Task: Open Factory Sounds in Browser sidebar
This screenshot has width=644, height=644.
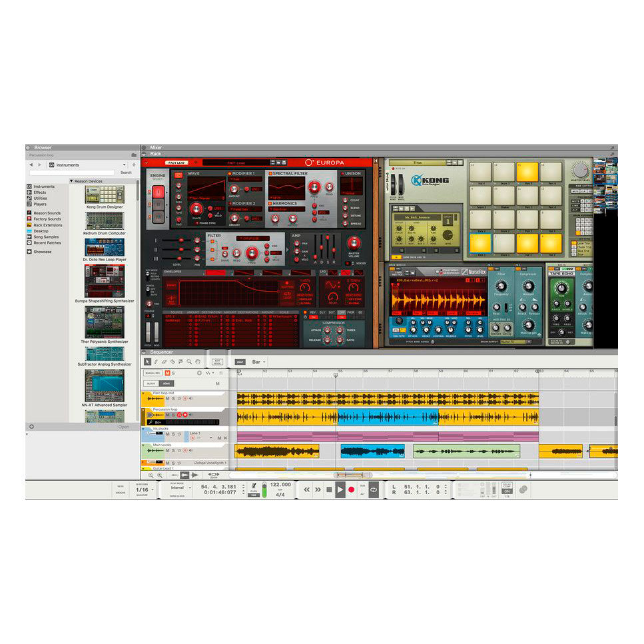Action: 43,219
